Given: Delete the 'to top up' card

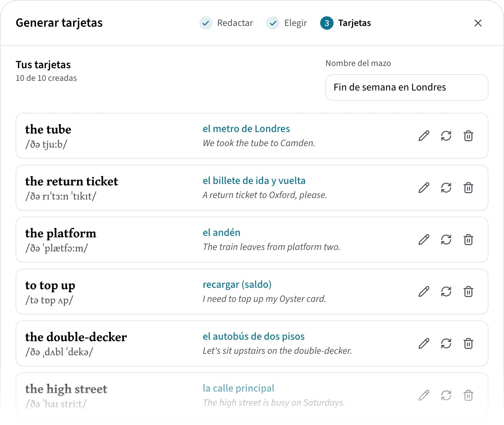Looking at the screenshot, I should coord(468,291).
